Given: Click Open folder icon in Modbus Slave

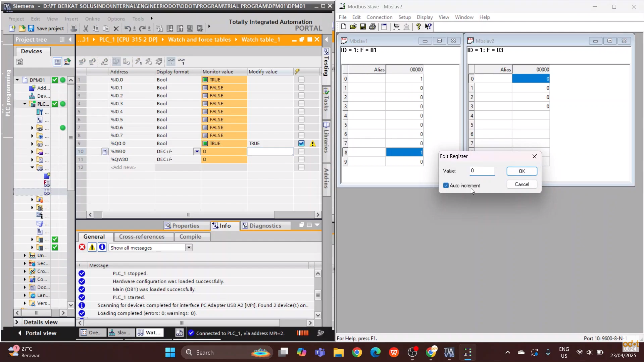Looking at the screenshot, I should click(x=353, y=27).
